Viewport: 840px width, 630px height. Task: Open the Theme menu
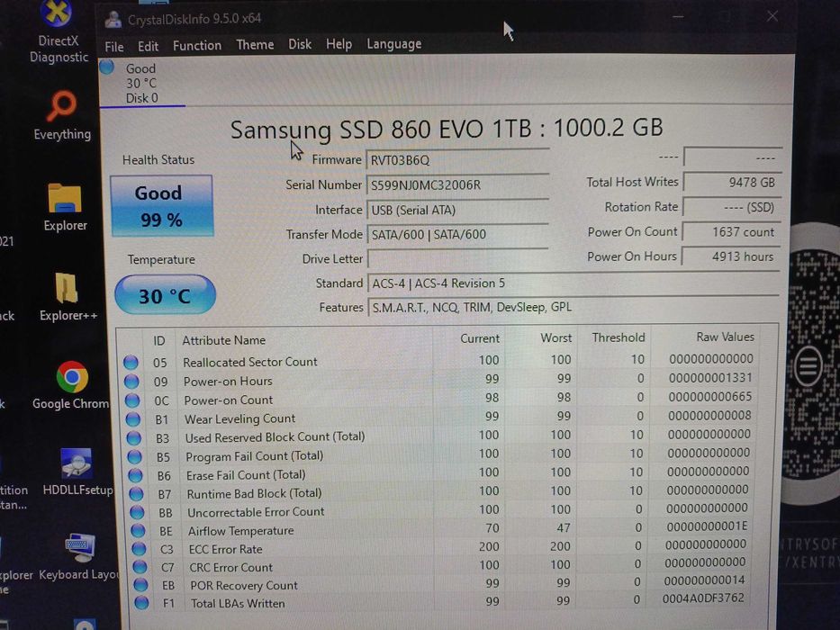255,44
